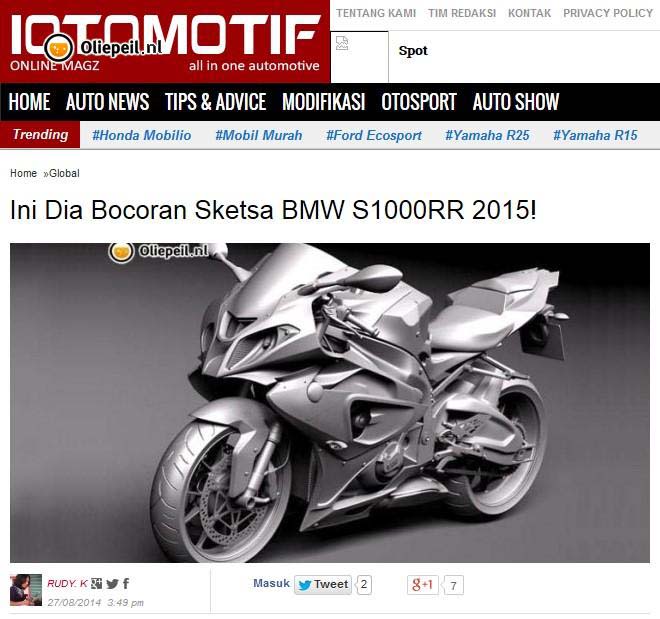Open the TENTANG KAMI link
This screenshot has height=619, width=660.
point(376,13)
